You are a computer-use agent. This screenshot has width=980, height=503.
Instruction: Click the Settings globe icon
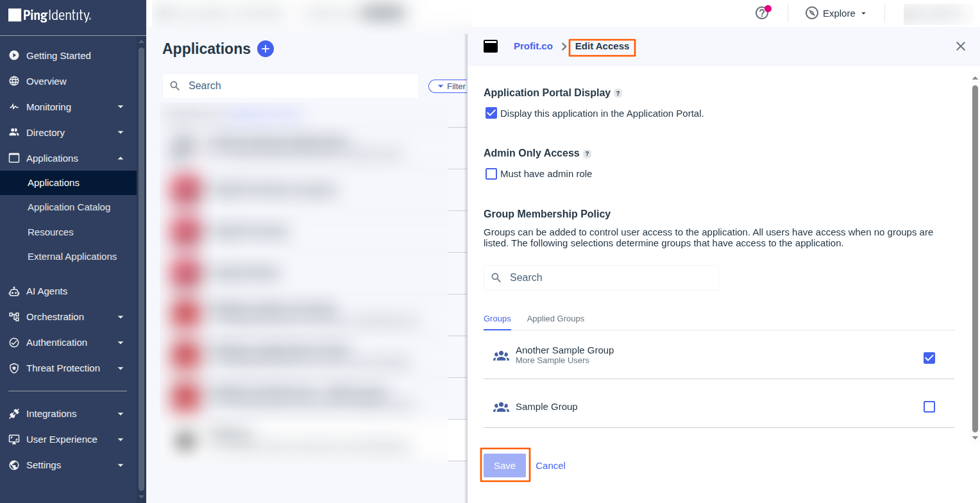coord(14,465)
